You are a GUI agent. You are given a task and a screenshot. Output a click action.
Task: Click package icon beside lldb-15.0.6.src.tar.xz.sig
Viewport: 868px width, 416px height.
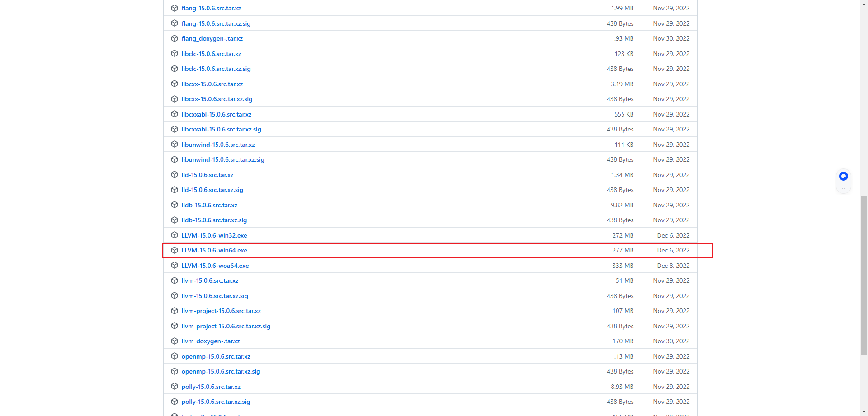pyautogui.click(x=175, y=220)
